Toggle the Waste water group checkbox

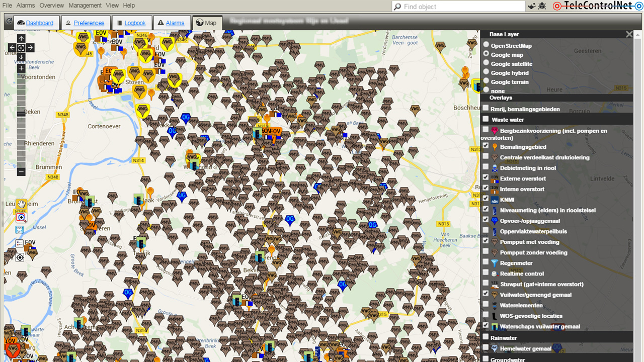tap(486, 119)
